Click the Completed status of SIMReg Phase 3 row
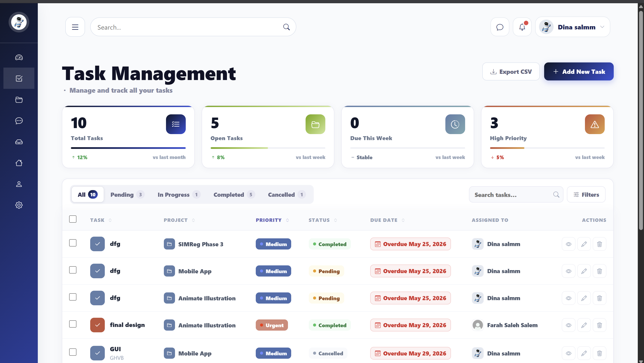644x363 pixels. (x=330, y=244)
